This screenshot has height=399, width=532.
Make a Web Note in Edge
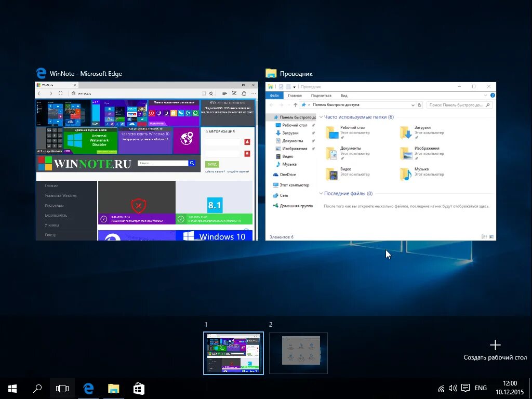234,94
